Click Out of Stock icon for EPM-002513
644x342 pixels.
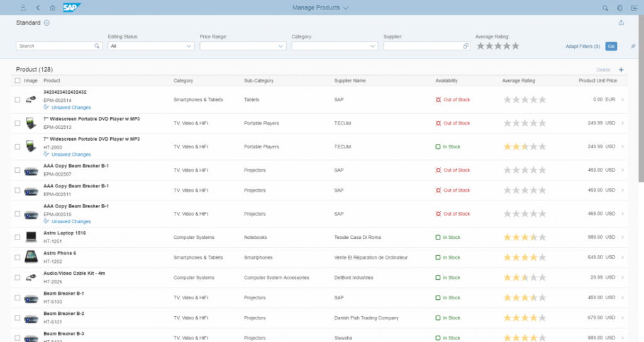click(x=438, y=123)
